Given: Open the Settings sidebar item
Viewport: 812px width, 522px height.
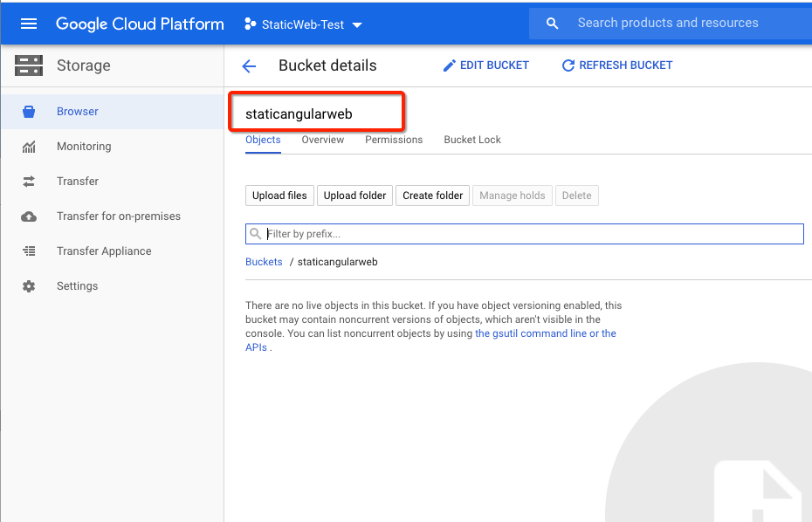Looking at the screenshot, I should coord(113,285).
